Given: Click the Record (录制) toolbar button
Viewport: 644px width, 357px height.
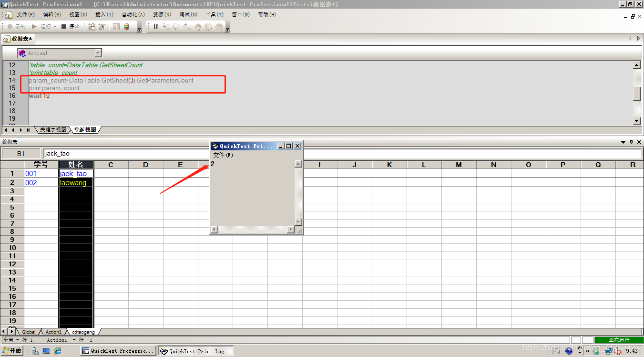Looking at the screenshot, I should coord(17,27).
